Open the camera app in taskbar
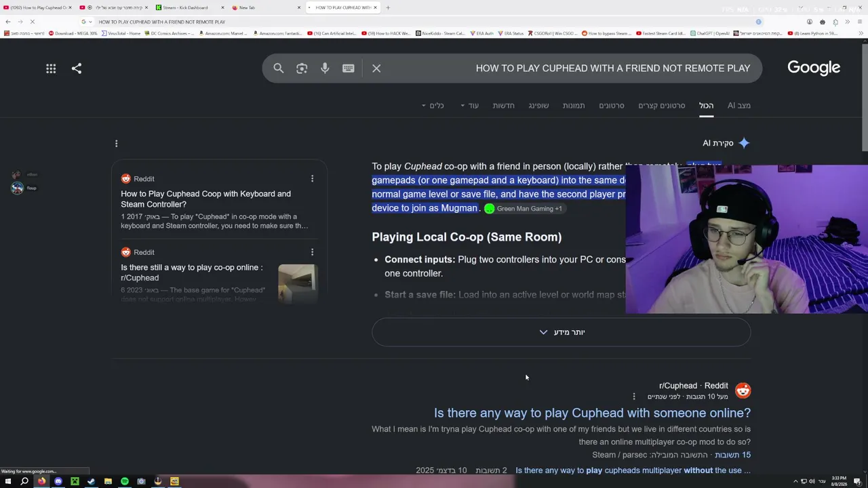Viewport: 868px width, 488px height. coord(141,481)
